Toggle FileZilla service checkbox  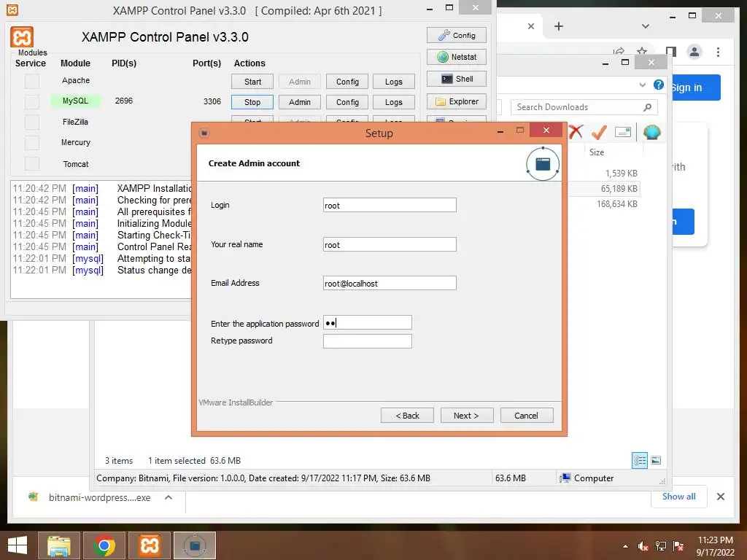coord(32,122)
